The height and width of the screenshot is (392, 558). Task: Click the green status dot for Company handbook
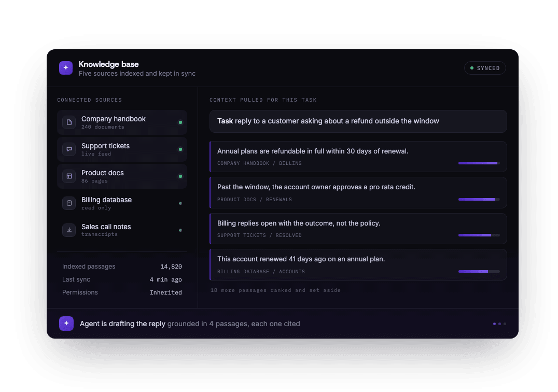[x=180, y=122]
